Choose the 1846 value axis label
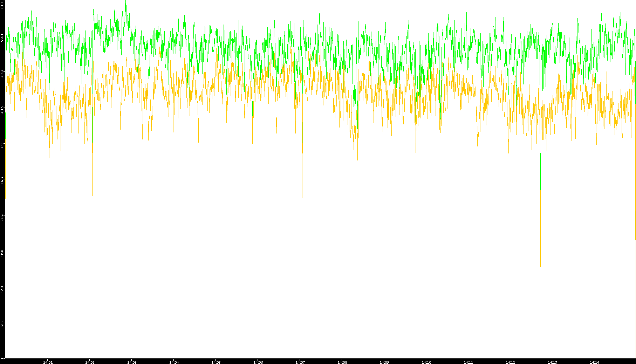The width and height of the screenshot is (636, 364). pyautogui.click(x=2, y=253)
